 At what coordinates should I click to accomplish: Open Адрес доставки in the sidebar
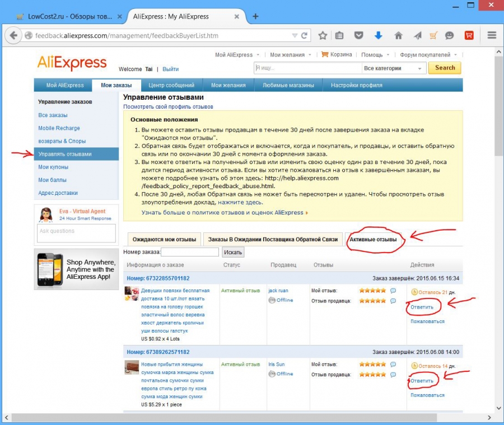click(58, 193)
